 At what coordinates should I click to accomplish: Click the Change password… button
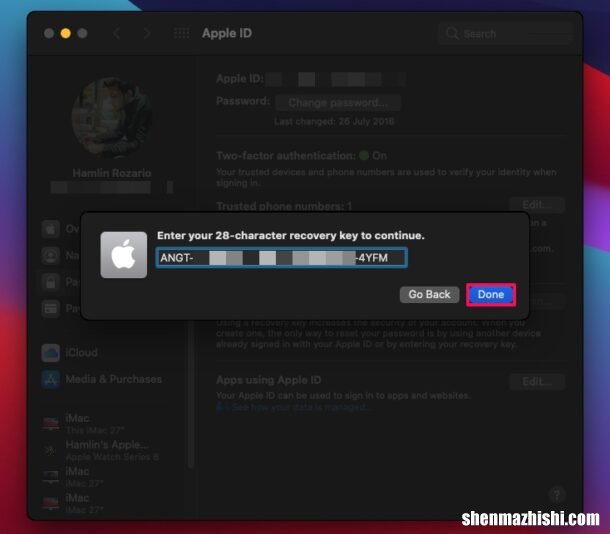[x=338, y=103]
